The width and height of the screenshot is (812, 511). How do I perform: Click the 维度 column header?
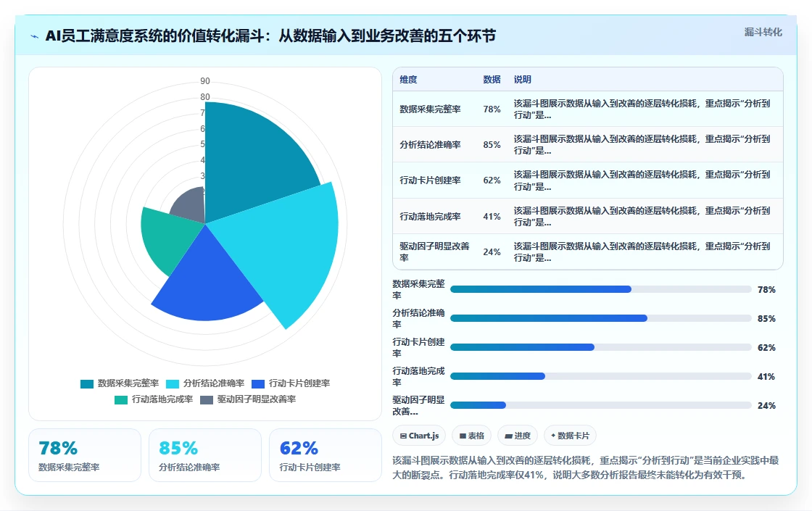408,79
